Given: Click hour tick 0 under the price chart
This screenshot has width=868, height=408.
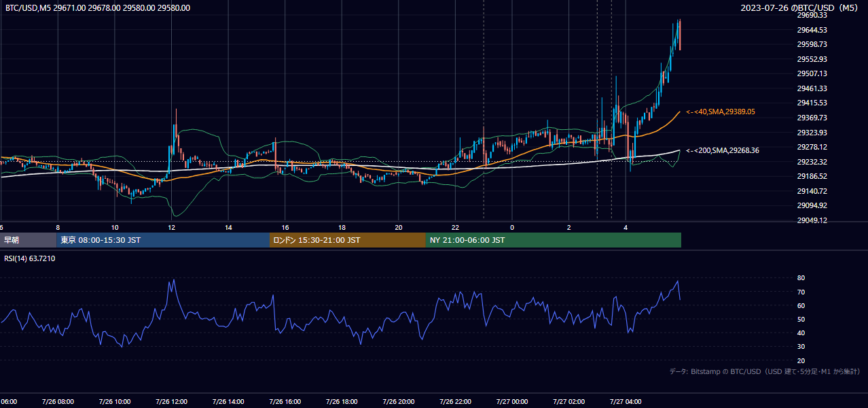Looking at the screenshot, I should (x=512, y=228).
